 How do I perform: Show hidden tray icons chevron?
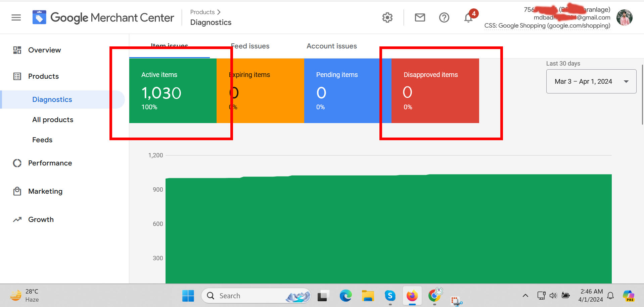(x=525, y=296)
